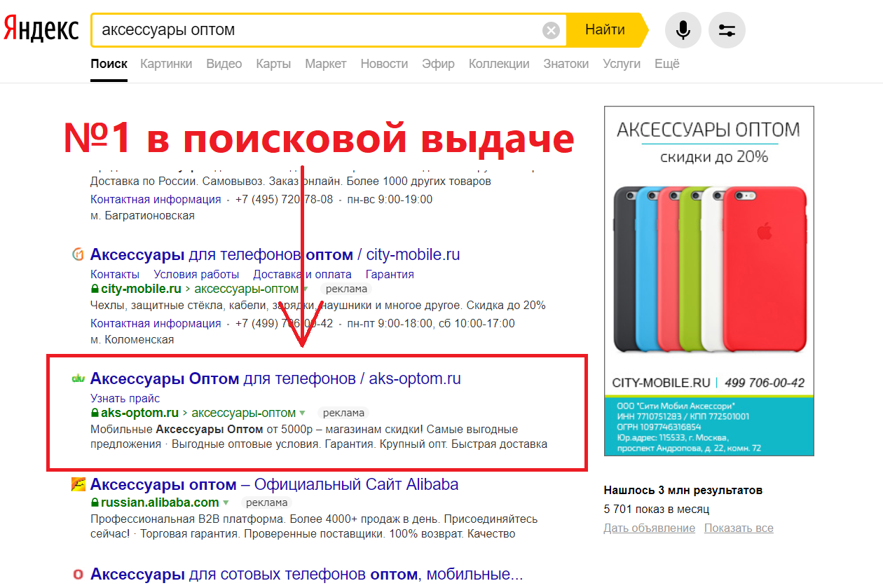Open the АКСЕССУАРЫ ОПТОМ phone cases banner

pos(709,280)
